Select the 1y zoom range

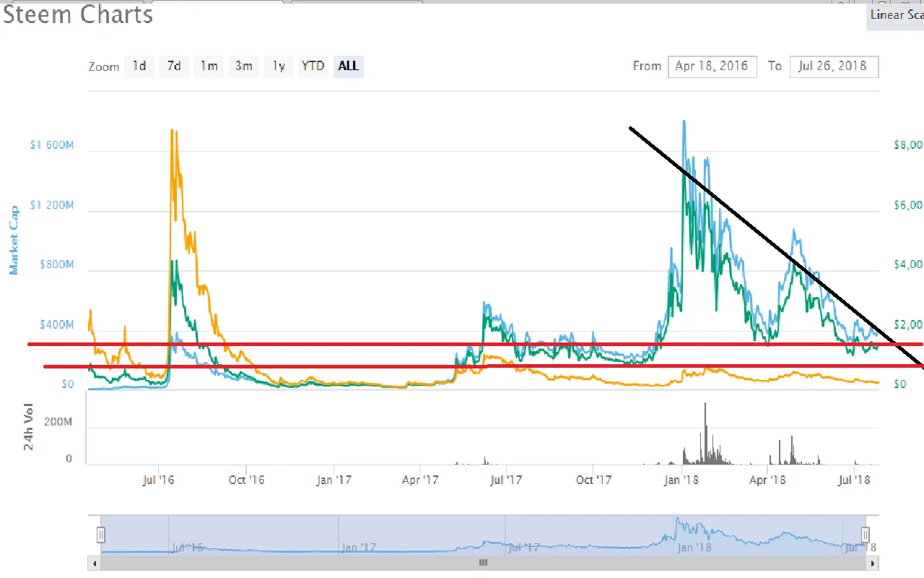[279, 66]
